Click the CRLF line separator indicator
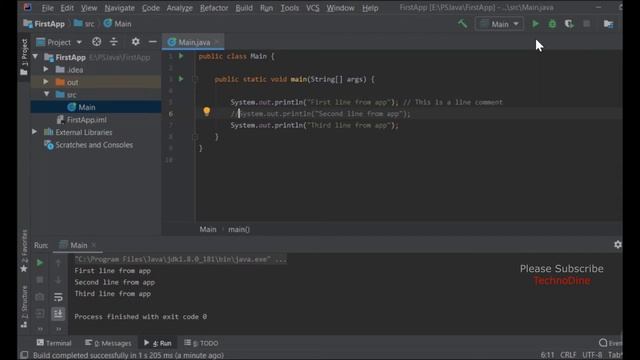 [x=568, y=355]
